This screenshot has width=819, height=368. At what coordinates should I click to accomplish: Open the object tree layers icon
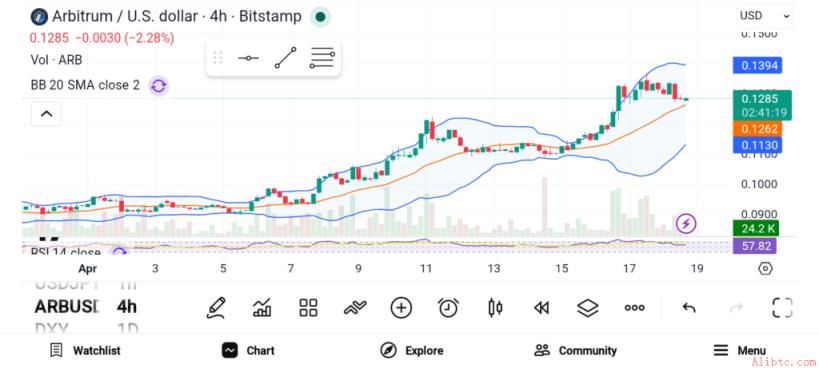tap(588, 307)
